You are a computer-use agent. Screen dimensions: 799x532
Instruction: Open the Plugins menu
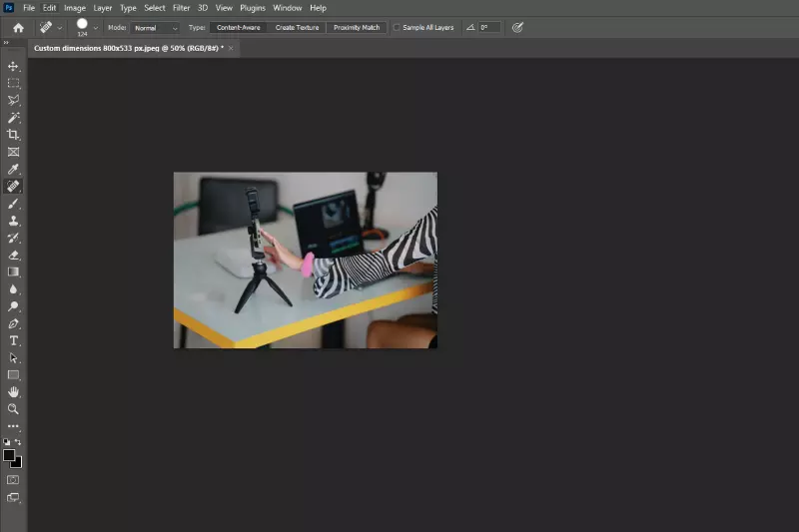[x=253, y=8]
